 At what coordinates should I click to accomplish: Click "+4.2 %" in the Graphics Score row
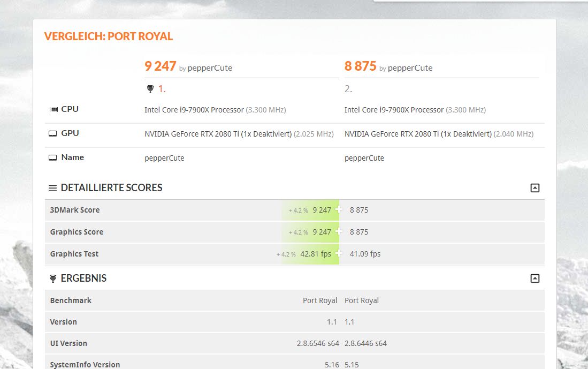(298, 232)
